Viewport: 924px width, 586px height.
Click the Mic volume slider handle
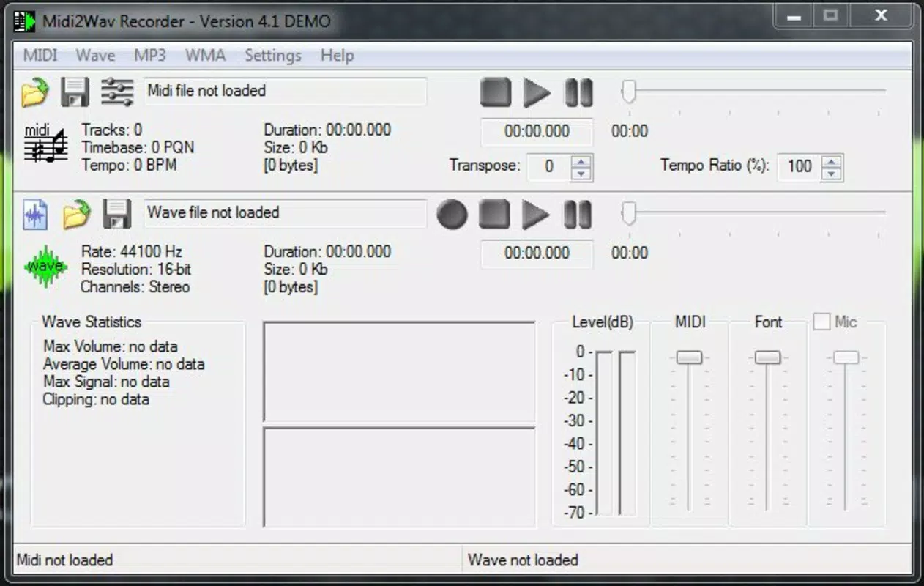[x=846, y=357]
